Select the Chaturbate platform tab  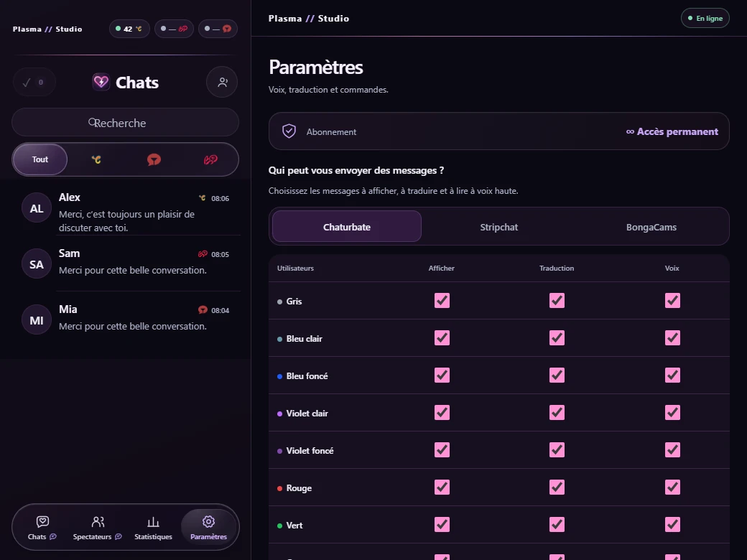click(347, 227)
